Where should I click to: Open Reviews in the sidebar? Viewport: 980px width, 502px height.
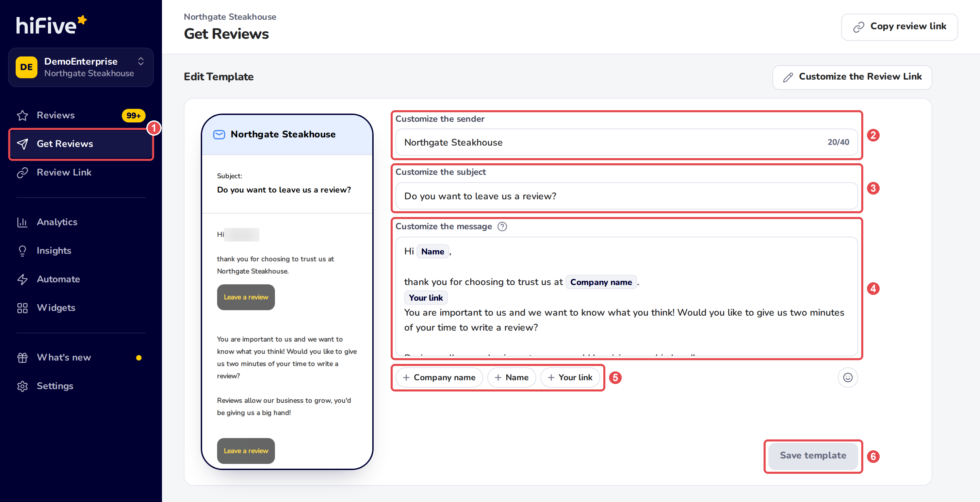[x=81, y=115]
